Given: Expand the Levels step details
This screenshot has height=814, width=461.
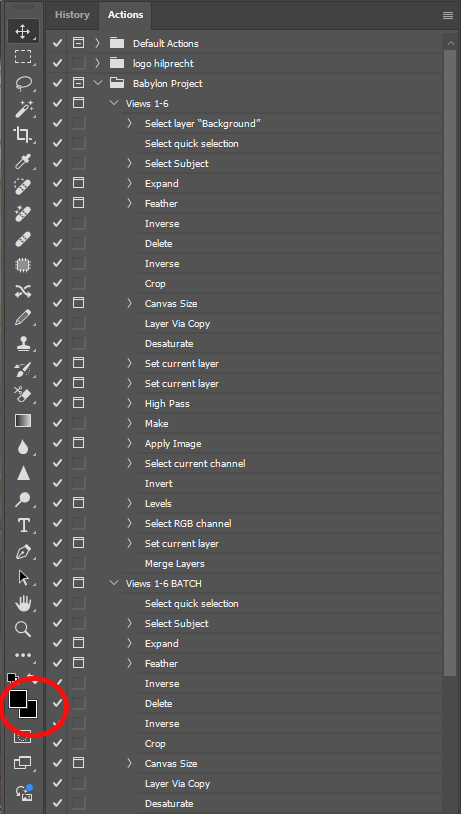Looking at the screenshot, I should coord(130,503).
